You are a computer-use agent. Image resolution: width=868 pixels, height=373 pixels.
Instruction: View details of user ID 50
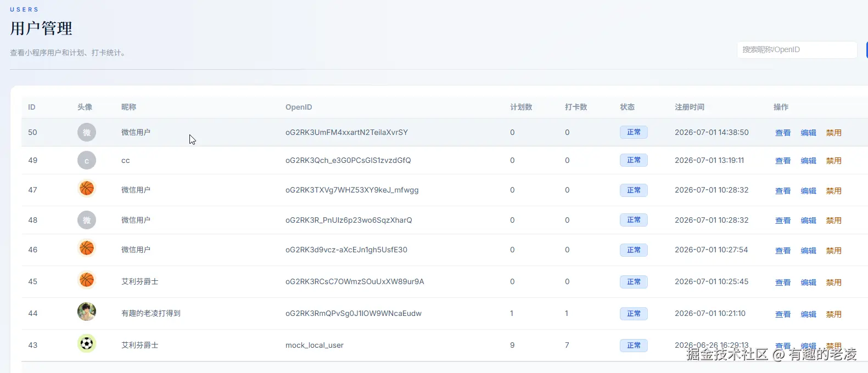pyautogui.click(x=783, y=133)
